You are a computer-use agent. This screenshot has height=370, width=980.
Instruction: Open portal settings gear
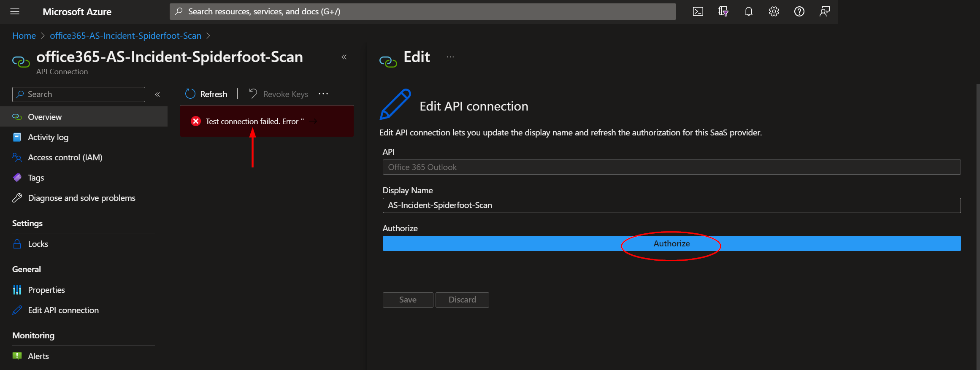pos(774,11)
